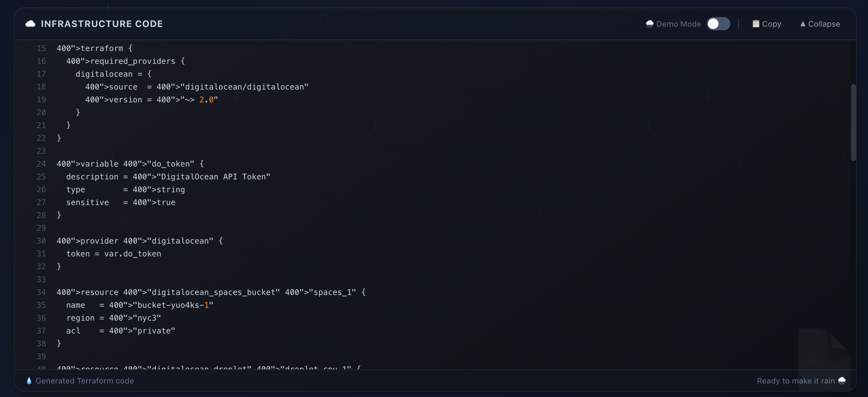Click the Copy button label
The image size is (868, 397).
click(x=771, y=24)
